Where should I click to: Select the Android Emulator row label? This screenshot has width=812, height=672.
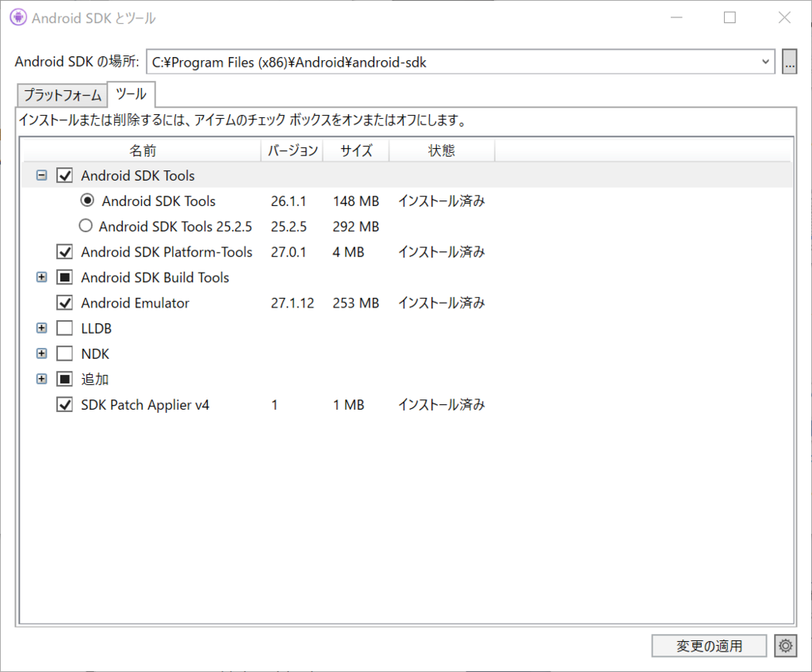tap(135, 303)
